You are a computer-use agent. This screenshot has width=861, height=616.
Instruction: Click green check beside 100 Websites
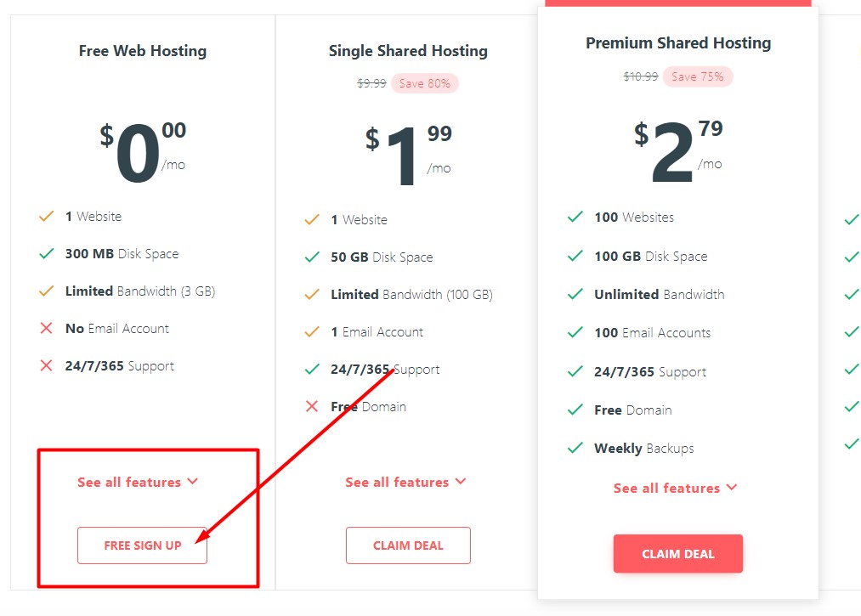pyautogui.click(x=575, y=217)
